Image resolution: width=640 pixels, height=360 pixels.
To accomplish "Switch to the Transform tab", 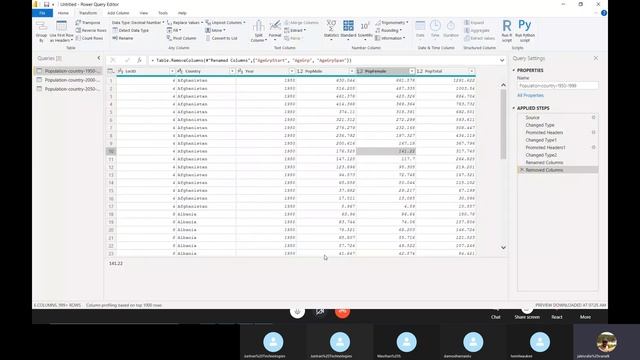I will (x=88, y=13).
